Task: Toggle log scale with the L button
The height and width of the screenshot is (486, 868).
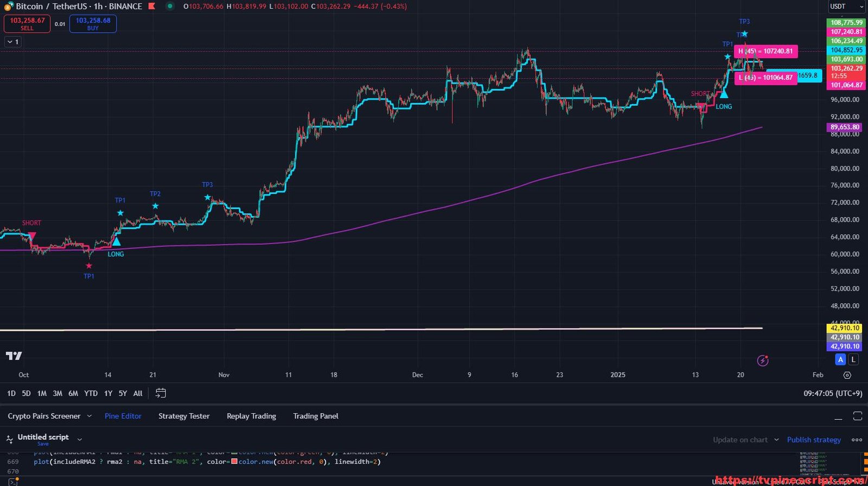Action: pos(853,359)
